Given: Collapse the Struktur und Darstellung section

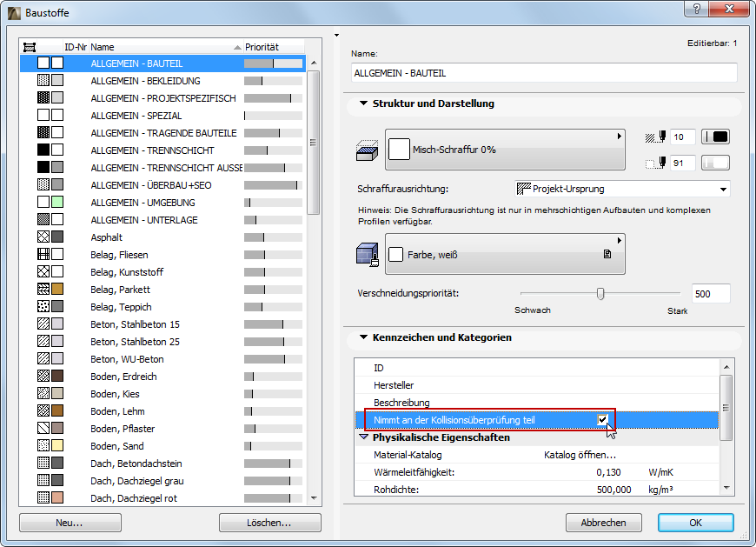Looking at the screenshot, I should pos(363,103).
